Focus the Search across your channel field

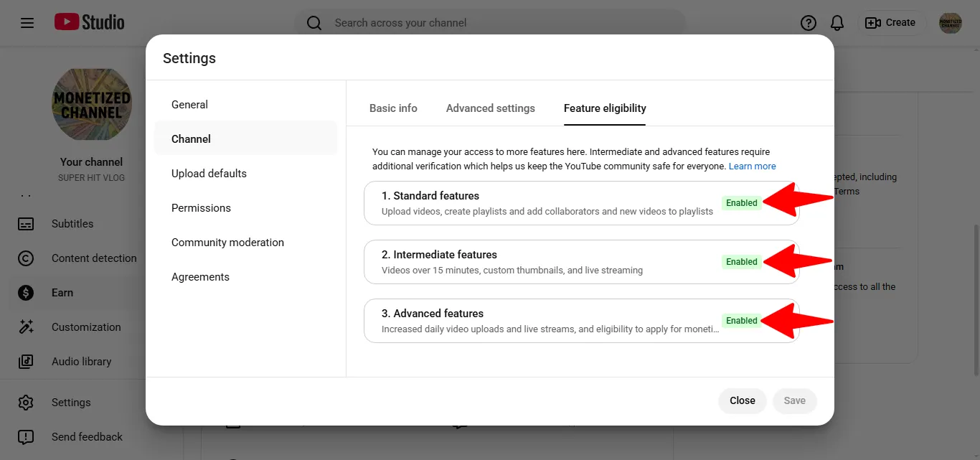tap(489, 23)
